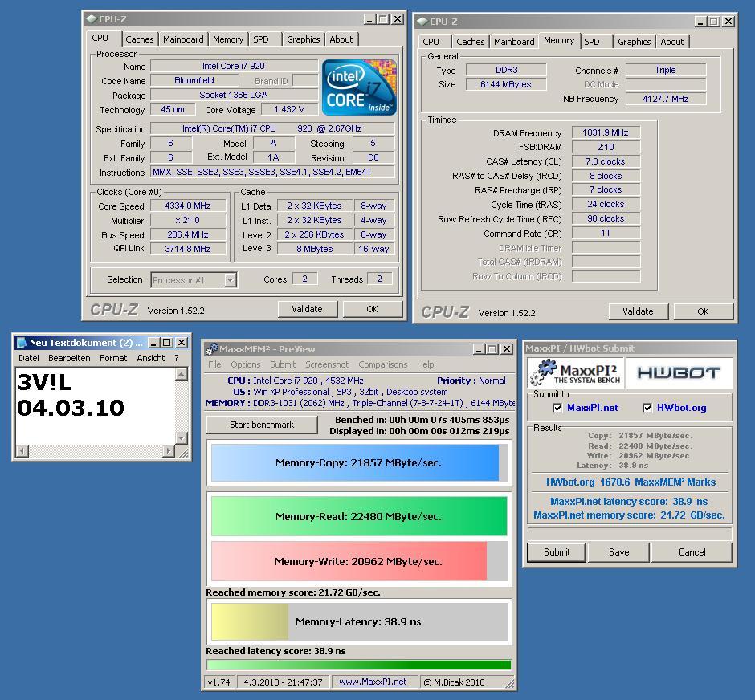Toggle the MaxxPI.net submit checkbox
Viewport: 755px width, 700px height.
tap(557, 408)
